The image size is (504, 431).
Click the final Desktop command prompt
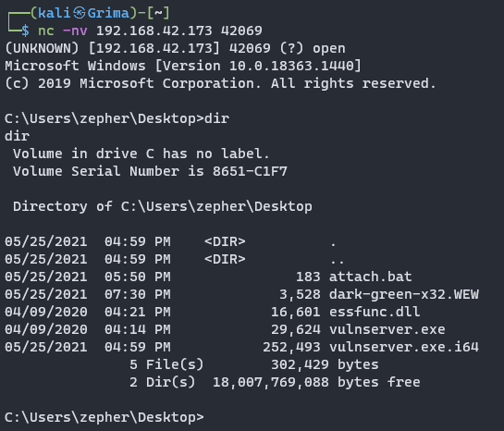pos(104,417)
